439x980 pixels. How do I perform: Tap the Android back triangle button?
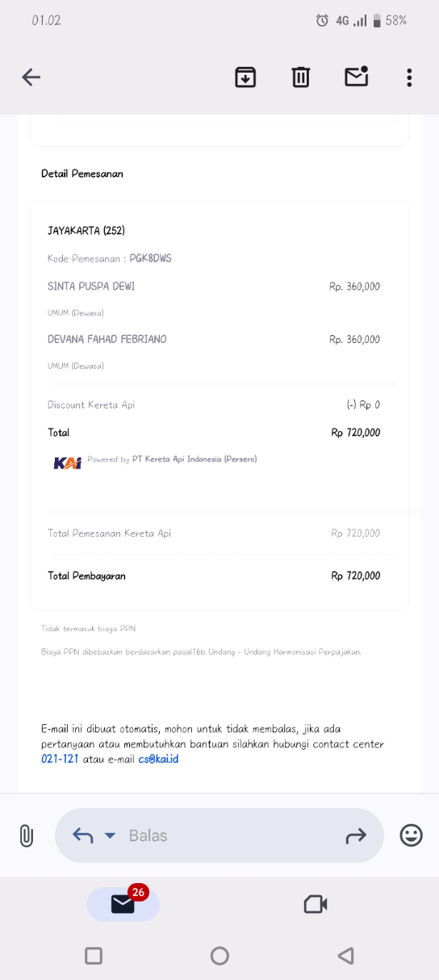point(345,956)
